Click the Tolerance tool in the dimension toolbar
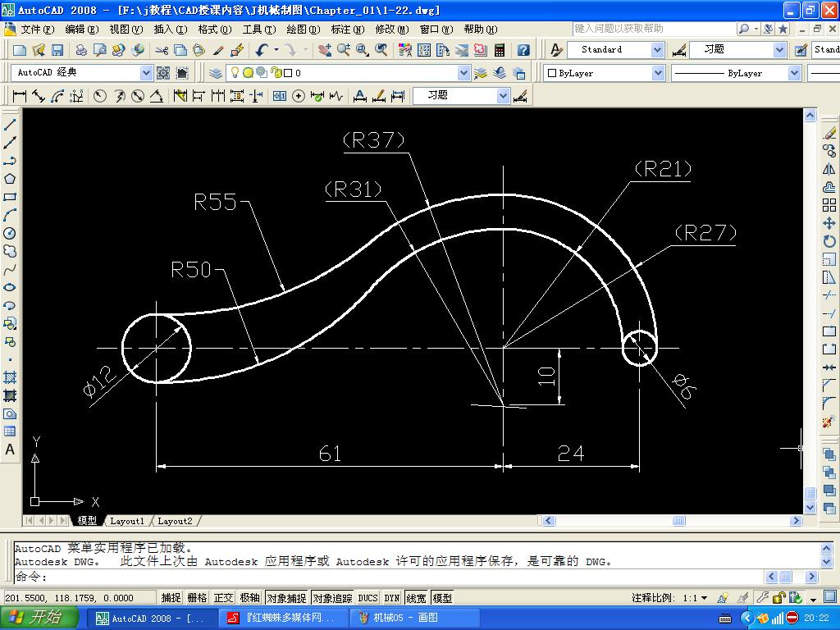This screenshot has width=840, height=630. click(280, 96)
